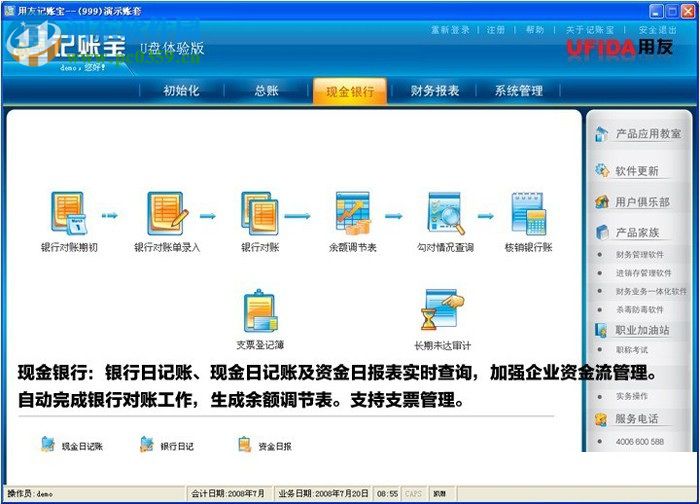Open 资金日报 at the bottom
Screen dimensions: 700x504
[265, 446]
